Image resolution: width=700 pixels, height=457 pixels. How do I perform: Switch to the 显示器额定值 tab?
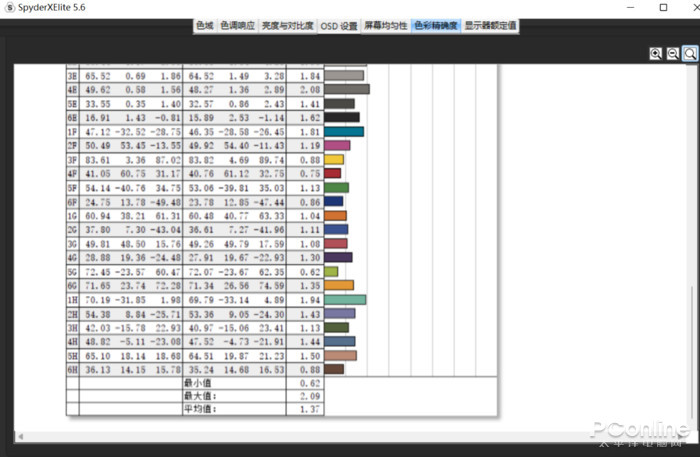coord(490,25)
